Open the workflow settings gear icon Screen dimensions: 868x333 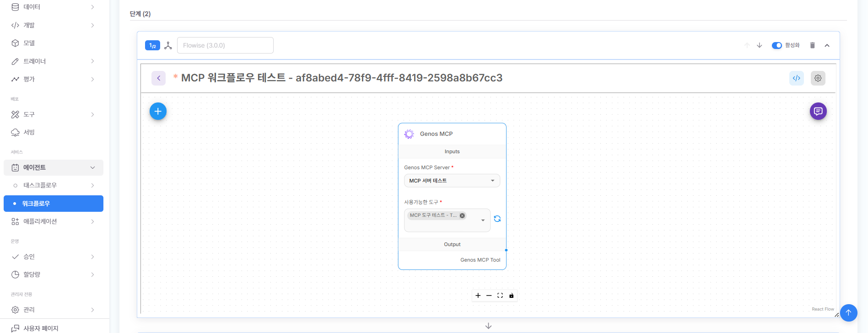coord(818,78)
